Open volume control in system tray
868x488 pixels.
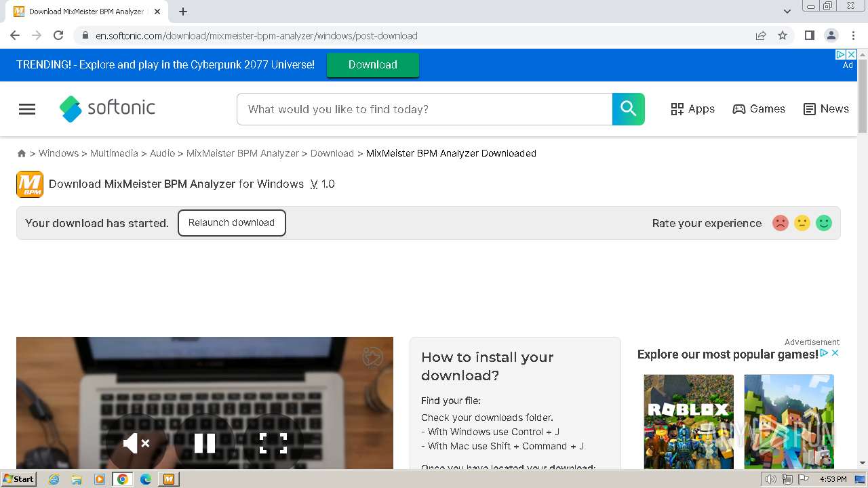pos(771,479)
